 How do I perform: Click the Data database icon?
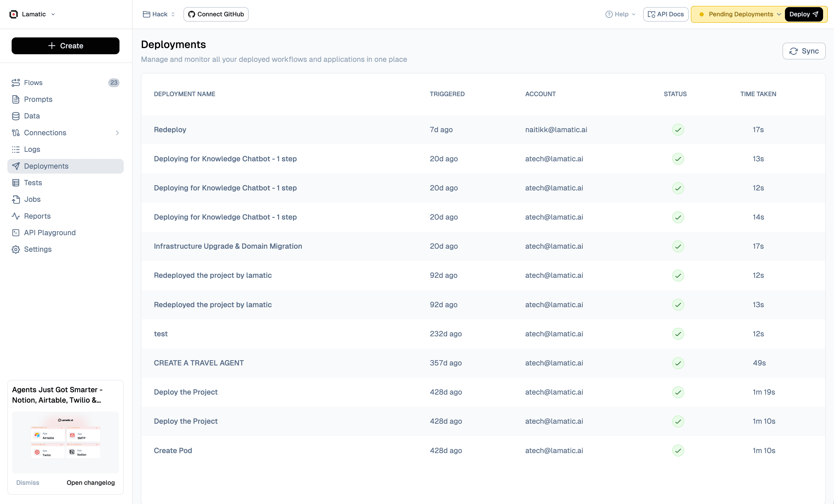click(16, 116)
